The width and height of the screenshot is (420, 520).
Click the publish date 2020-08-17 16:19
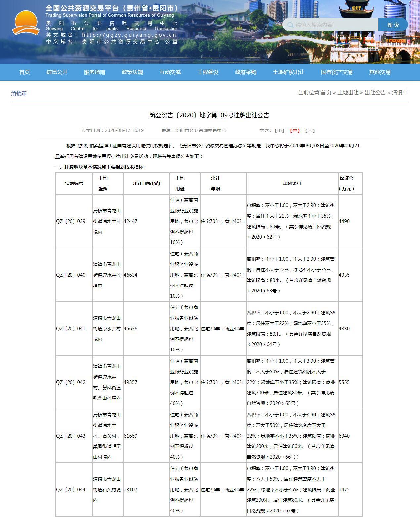tap(124, 130)
